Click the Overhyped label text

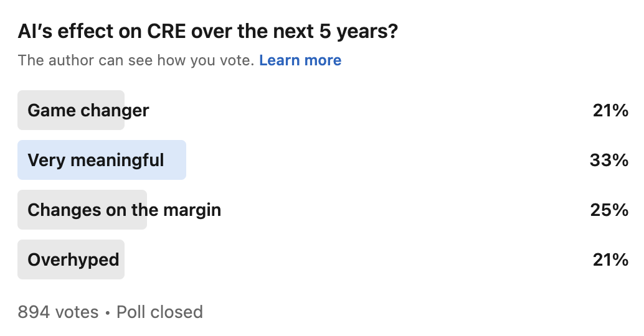73,260
